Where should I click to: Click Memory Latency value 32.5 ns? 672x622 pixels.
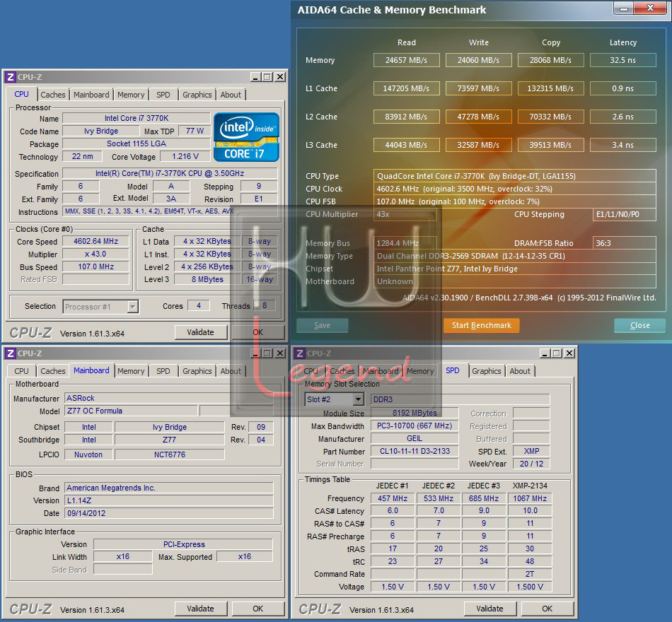pyautogui.click(x=622, y=60)
